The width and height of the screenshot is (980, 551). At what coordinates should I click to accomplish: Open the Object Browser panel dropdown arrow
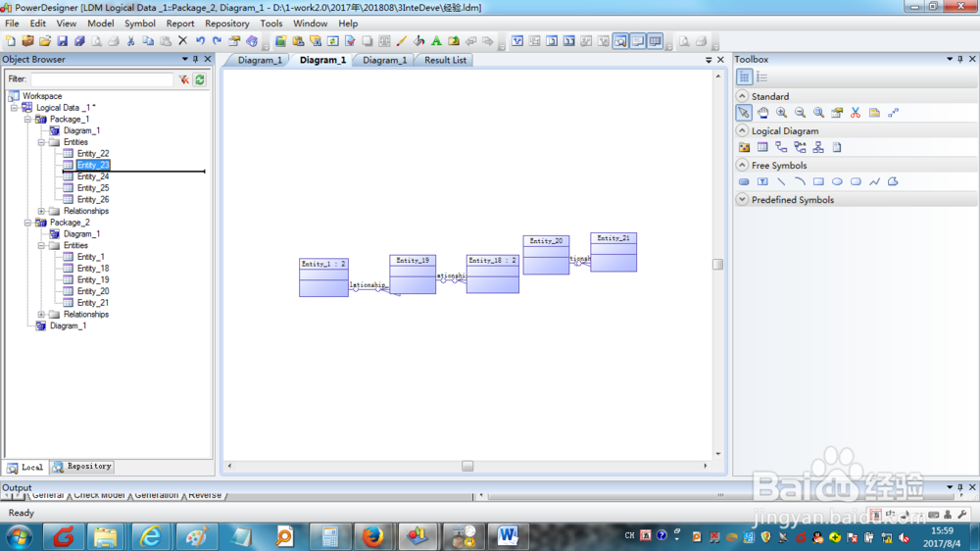click(x=185, y=59)
